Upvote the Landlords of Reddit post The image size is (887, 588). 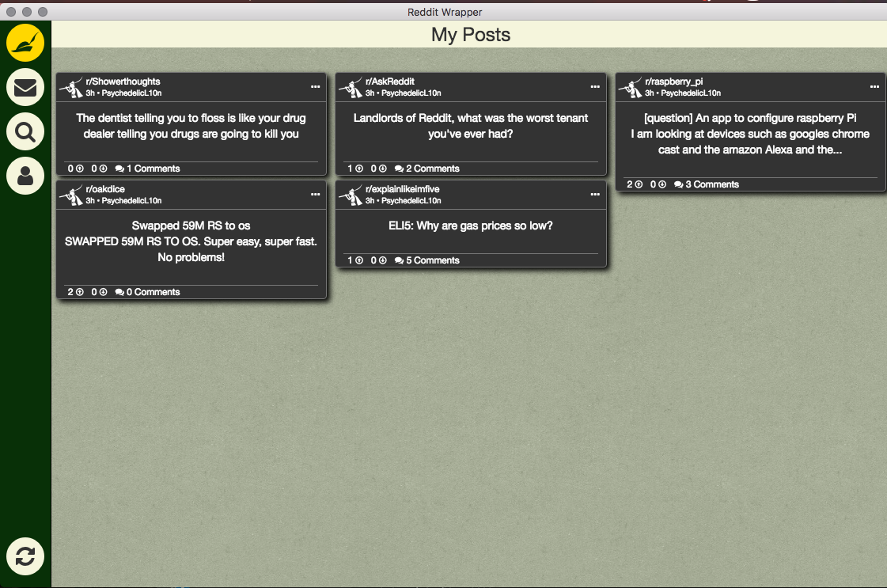pos(359,169)
